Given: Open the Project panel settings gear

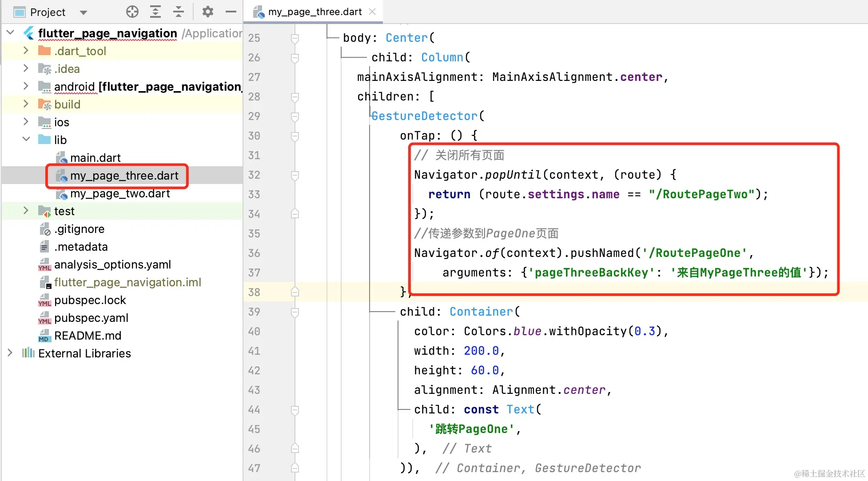Looking at the screenshot, I should [208, 12].
